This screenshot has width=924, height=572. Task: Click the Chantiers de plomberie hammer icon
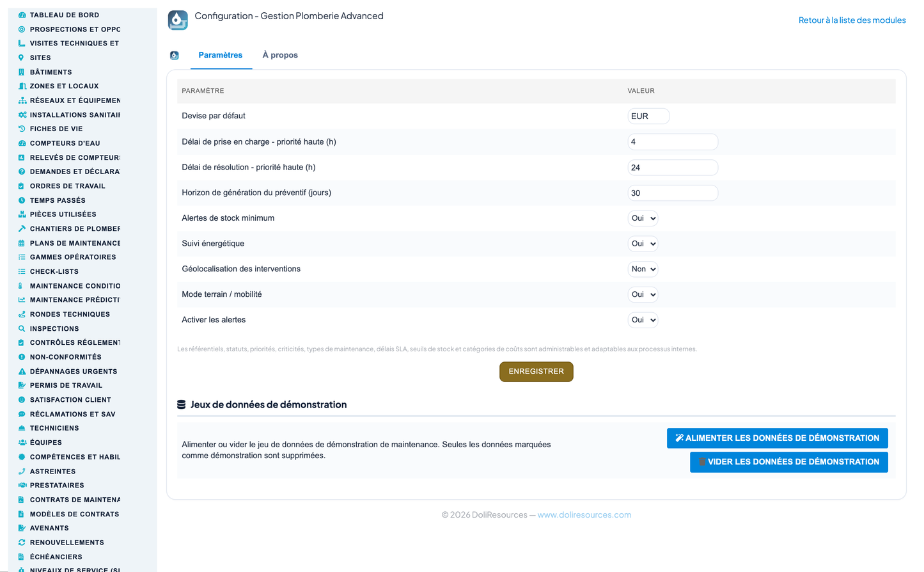pyautogui.click(x=22, y=228)
